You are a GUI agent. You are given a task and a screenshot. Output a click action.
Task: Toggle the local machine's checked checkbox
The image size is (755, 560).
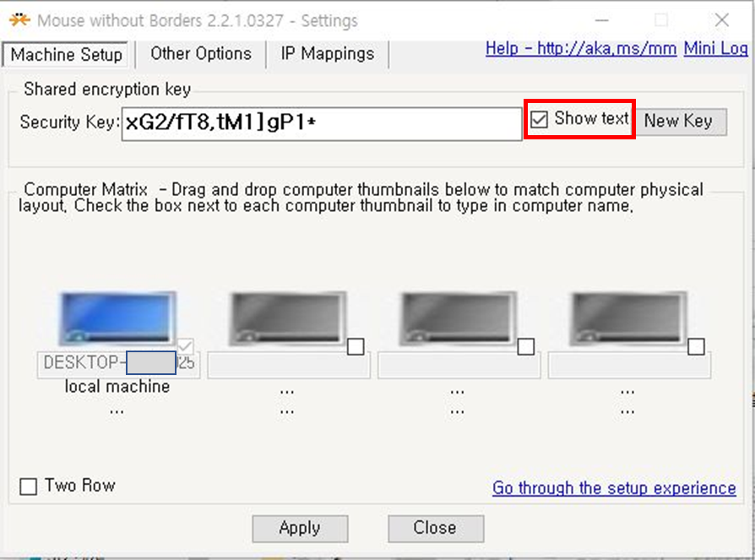click(x=186, y=346)
